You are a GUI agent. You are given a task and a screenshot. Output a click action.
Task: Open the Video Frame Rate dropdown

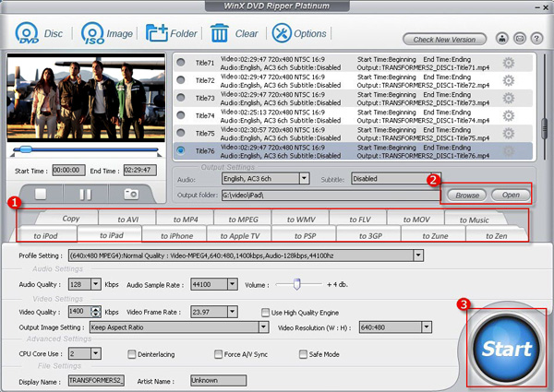232,312
